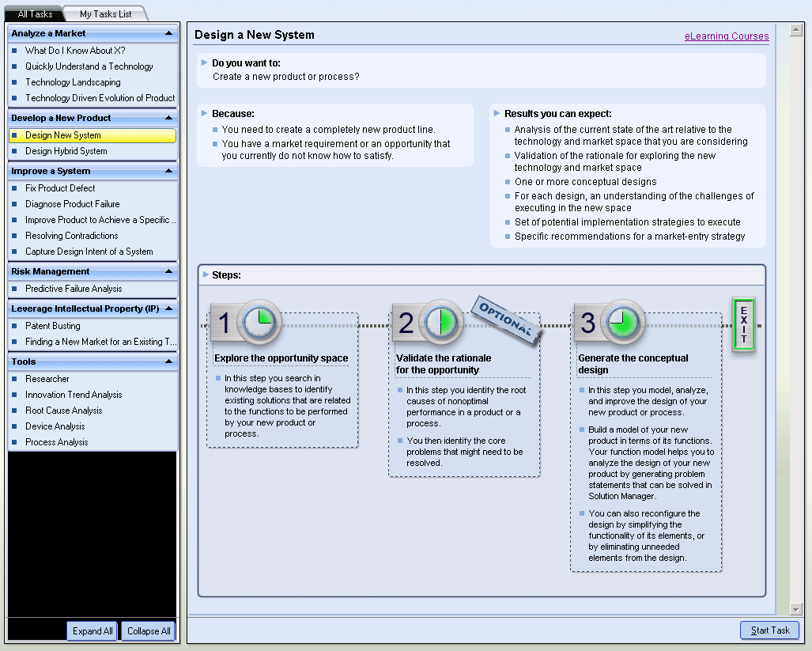Click the OPTIONAL tag on step 2
The image size is (812, 651).
click(x=507, y=320)
